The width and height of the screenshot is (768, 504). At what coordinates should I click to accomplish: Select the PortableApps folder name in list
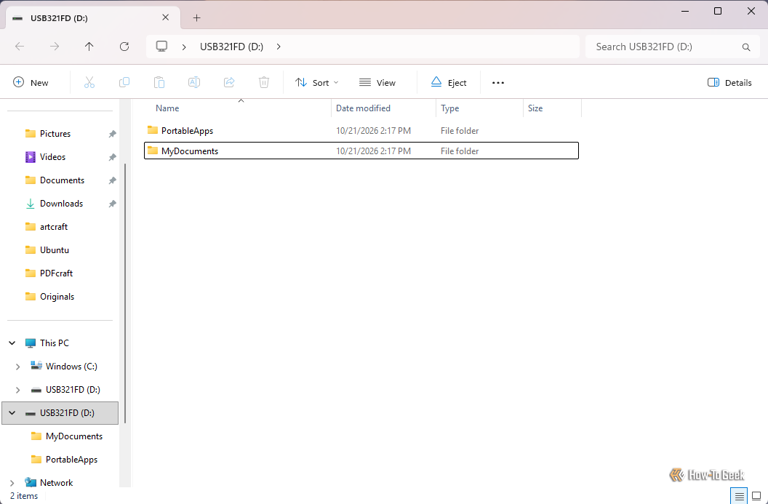point(187,131)
